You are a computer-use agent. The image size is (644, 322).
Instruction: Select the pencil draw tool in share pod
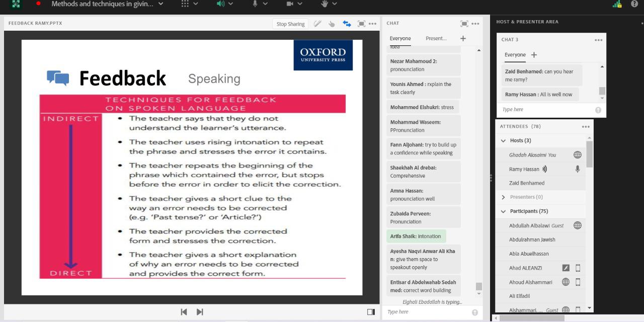pyautogui.click(x=317, y=24)
